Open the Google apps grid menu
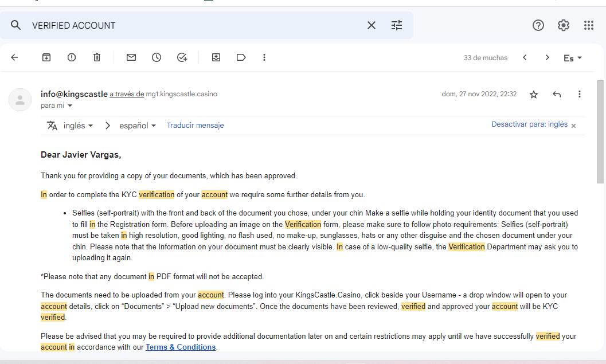Screen dimensions: 606x364 coord(588,25)
